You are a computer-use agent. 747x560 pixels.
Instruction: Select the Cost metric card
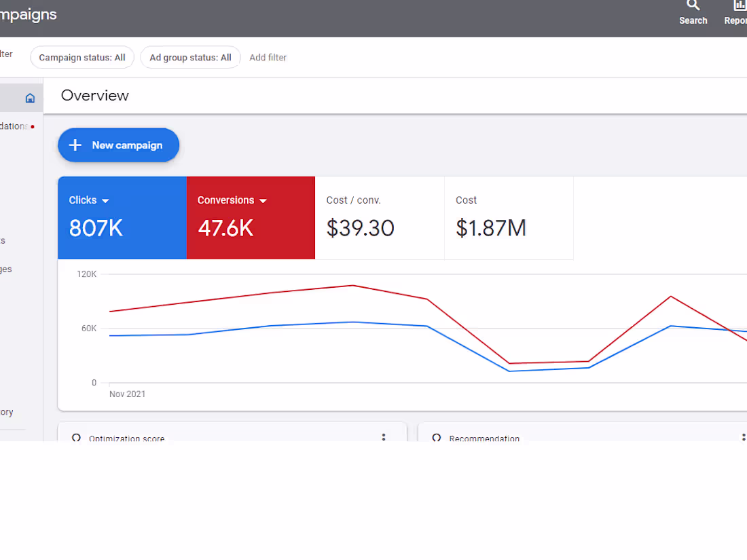[509, 217]
